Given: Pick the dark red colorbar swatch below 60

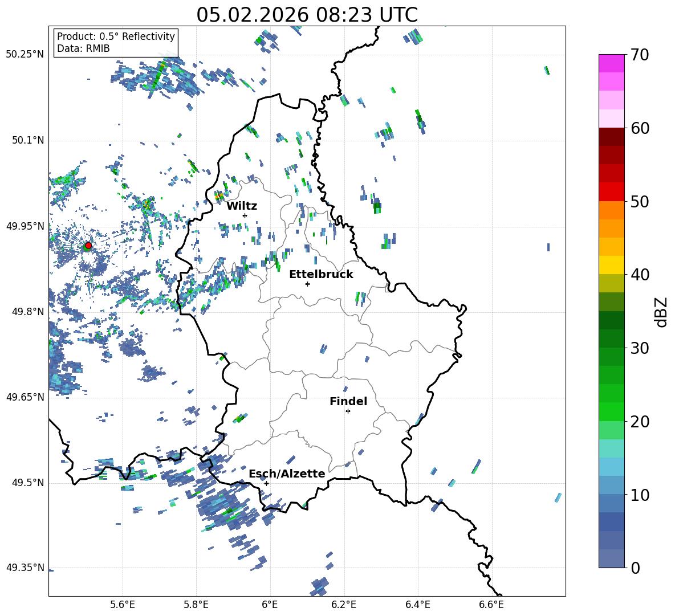Looking at the screenshot, I should [x=611, y=137].
